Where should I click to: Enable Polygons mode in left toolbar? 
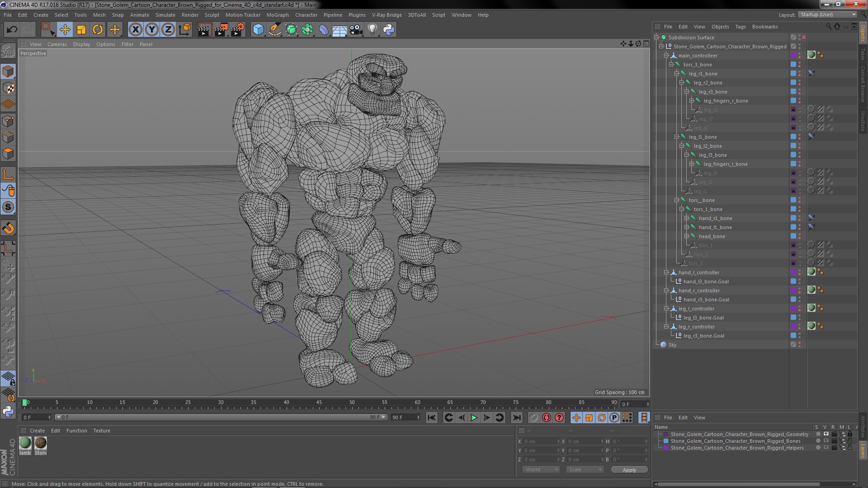(x=8, y=154)
